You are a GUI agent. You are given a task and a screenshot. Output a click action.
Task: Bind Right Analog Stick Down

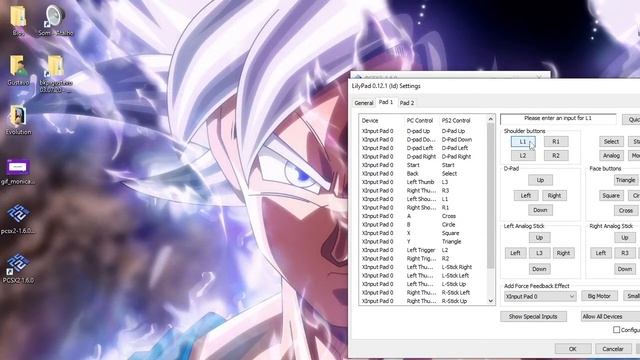(x=624, y=269)
